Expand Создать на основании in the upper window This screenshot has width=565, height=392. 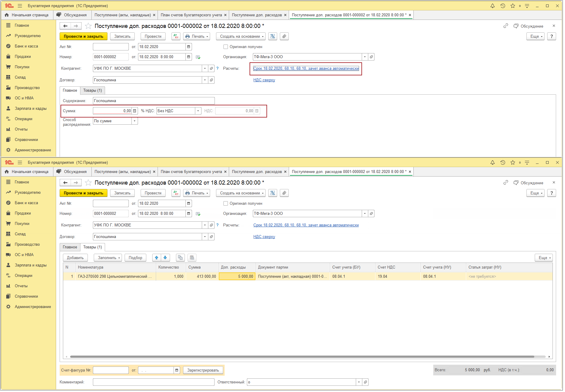(x=241, y=36)
